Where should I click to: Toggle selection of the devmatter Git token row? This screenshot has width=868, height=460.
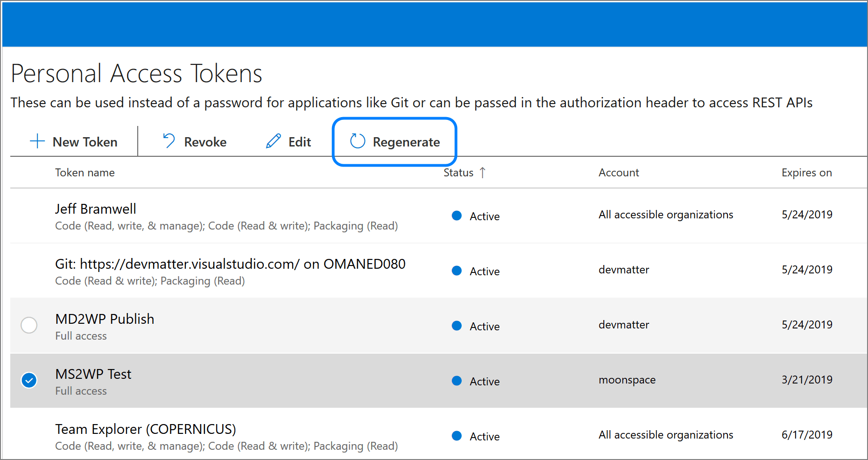pos(29,271)
